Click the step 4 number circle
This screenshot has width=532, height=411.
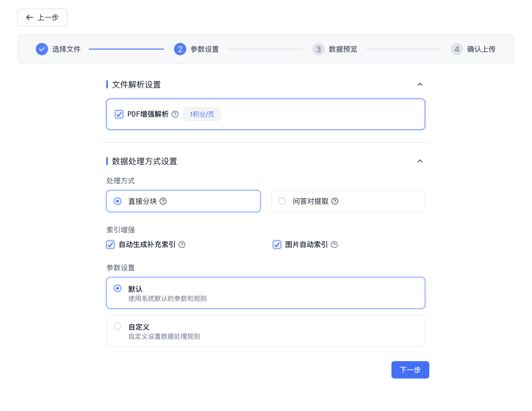click(x=457, y=49)
